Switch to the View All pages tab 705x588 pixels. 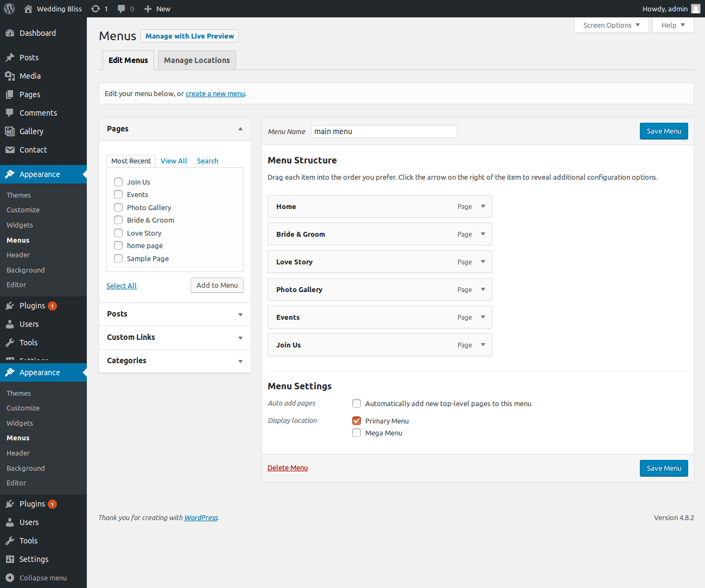174,161
